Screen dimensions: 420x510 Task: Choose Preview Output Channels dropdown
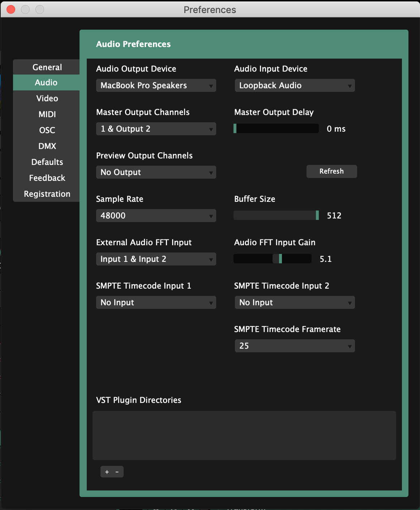click(x=156, y=173)
